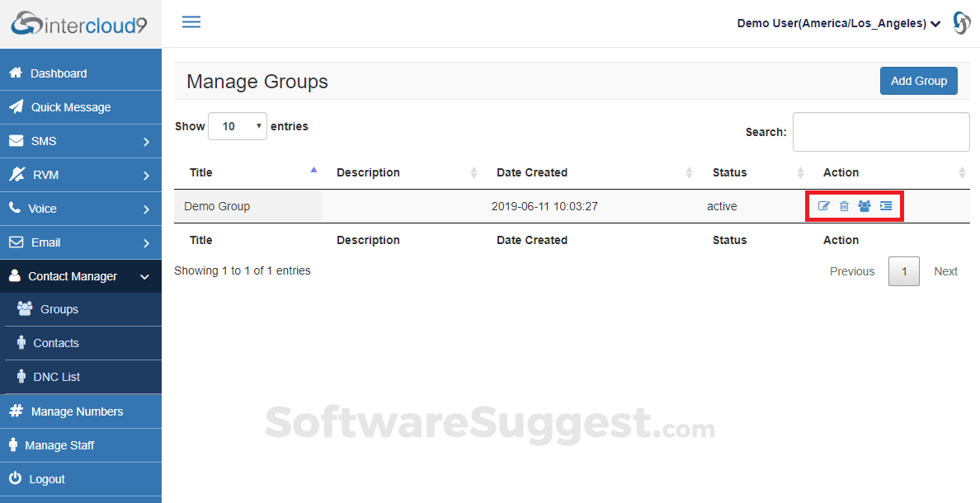Delete the Demo Group using trash icon
980x503 pixels.
point(844,205)
